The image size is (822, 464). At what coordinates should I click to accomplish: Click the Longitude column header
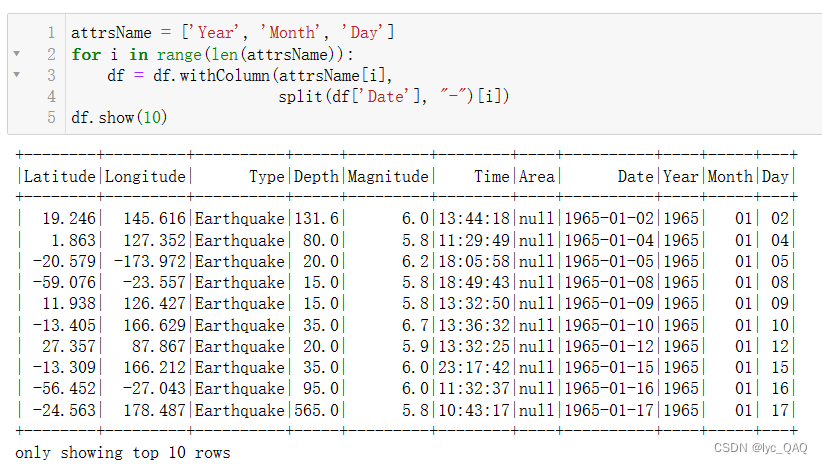pos(145,177)
